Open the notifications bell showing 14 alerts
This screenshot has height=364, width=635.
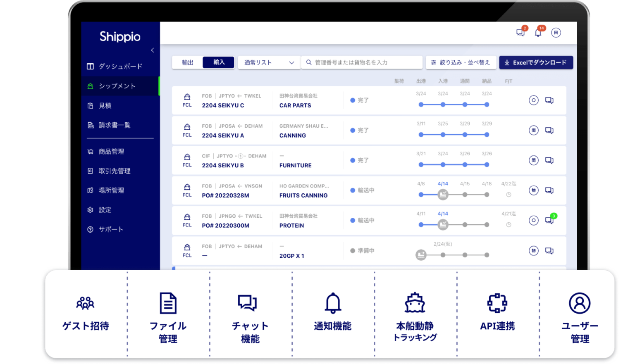tap(539, 33)
